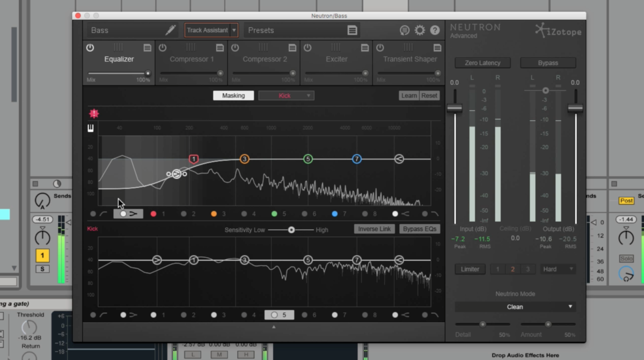This screenshot has width=644, height=360.
Task: Click the pencil rename icon next to Bass
Action: 171,30
